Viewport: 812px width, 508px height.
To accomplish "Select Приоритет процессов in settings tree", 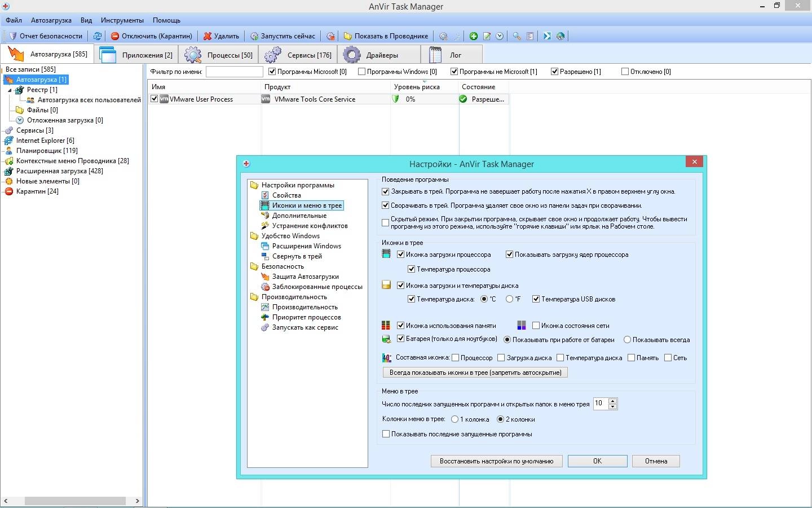I will tap(306, 317).
